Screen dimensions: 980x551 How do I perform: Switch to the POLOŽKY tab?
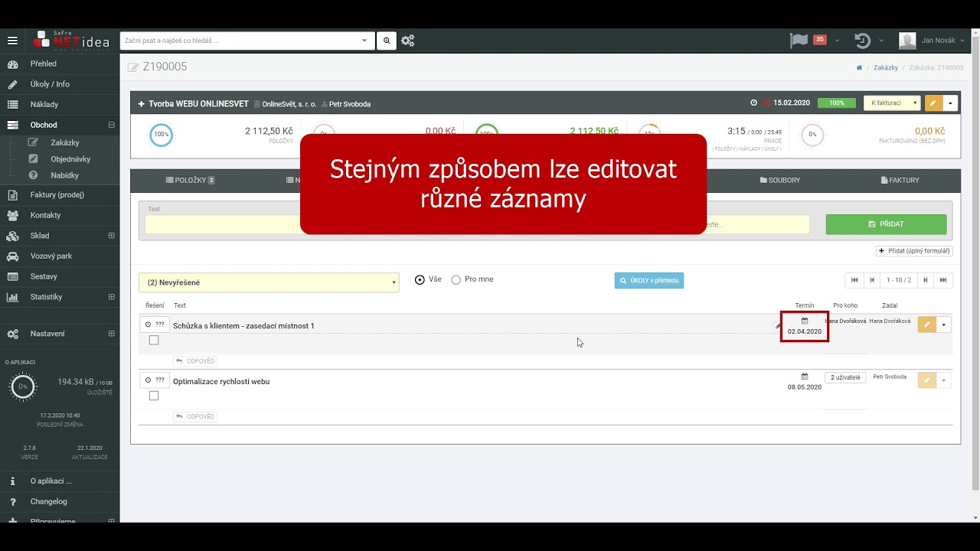pos(190,181)
